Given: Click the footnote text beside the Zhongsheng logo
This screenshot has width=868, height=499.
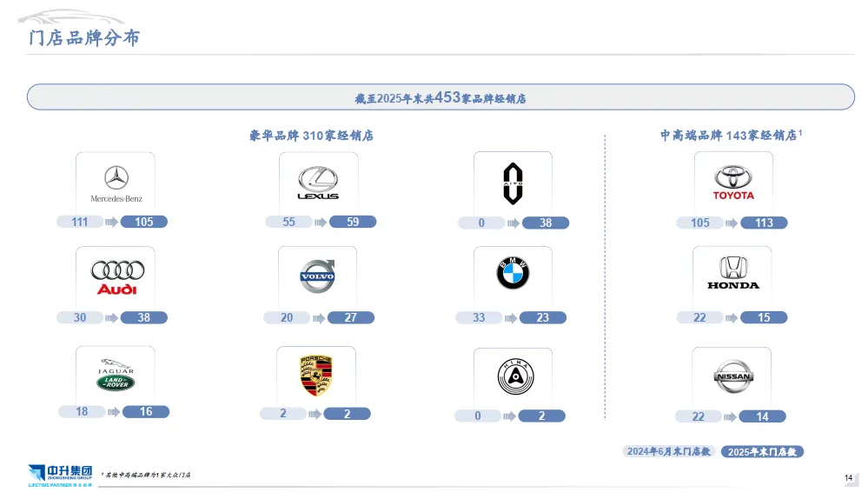Looking at the screenshot, I should (146, 475).
